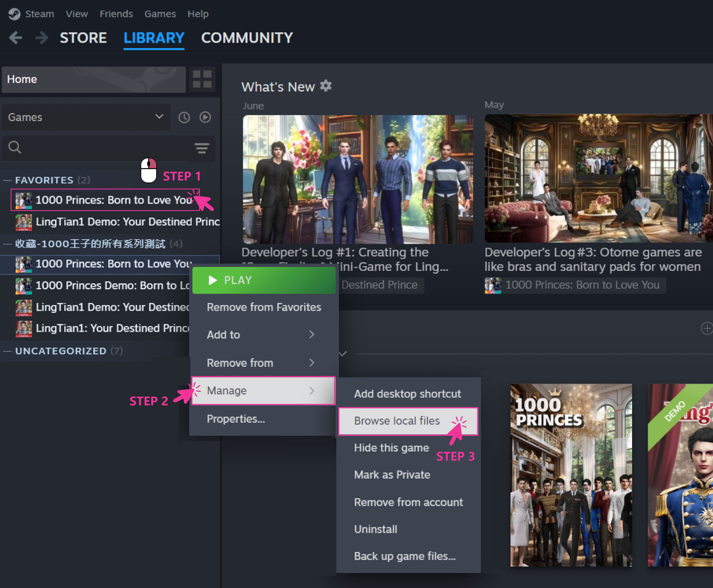The height and width of the screenshot is (588, 713).
Task: Show ready-to-play games icon
Action: [205, 117]
